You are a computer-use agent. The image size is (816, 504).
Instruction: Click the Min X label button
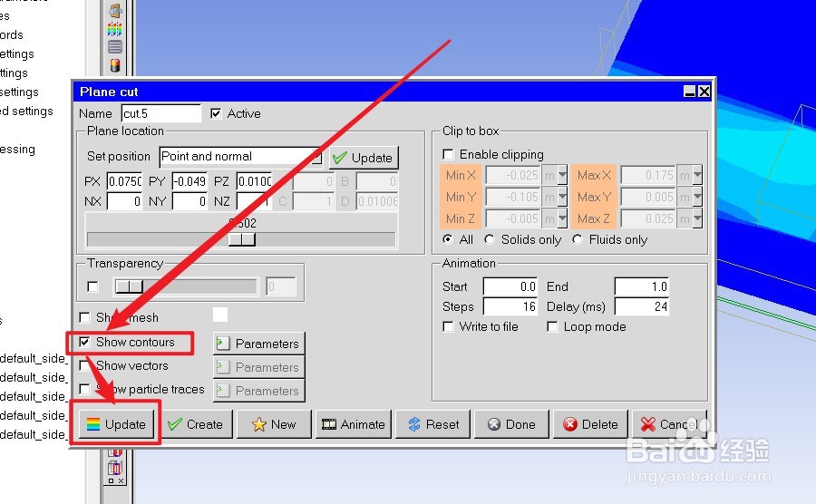(461, 175)
